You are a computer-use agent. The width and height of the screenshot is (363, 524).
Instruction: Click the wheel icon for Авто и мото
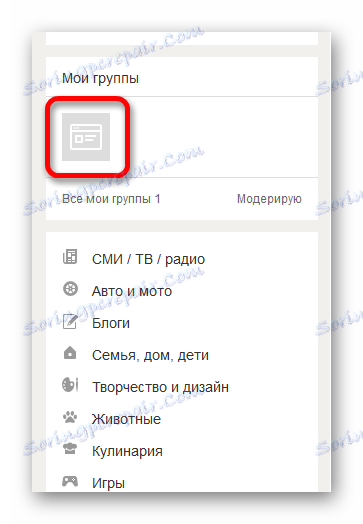tap(70, 289)
